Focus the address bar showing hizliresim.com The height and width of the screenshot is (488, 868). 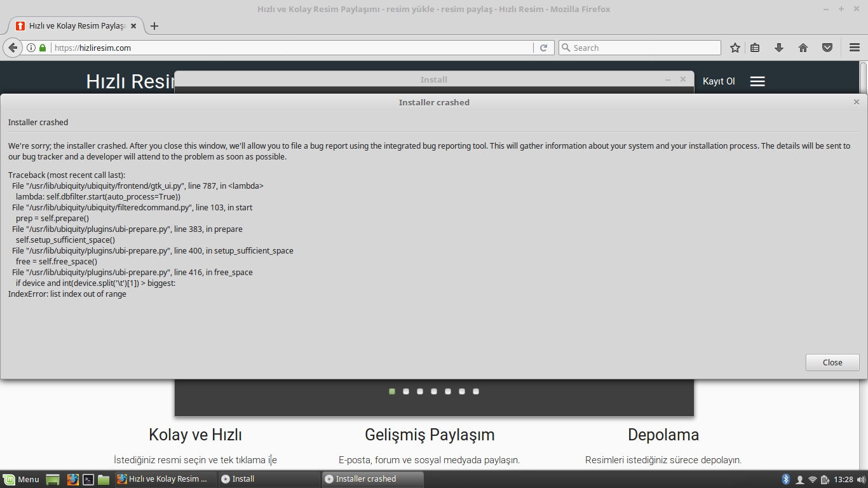point(291,48)
